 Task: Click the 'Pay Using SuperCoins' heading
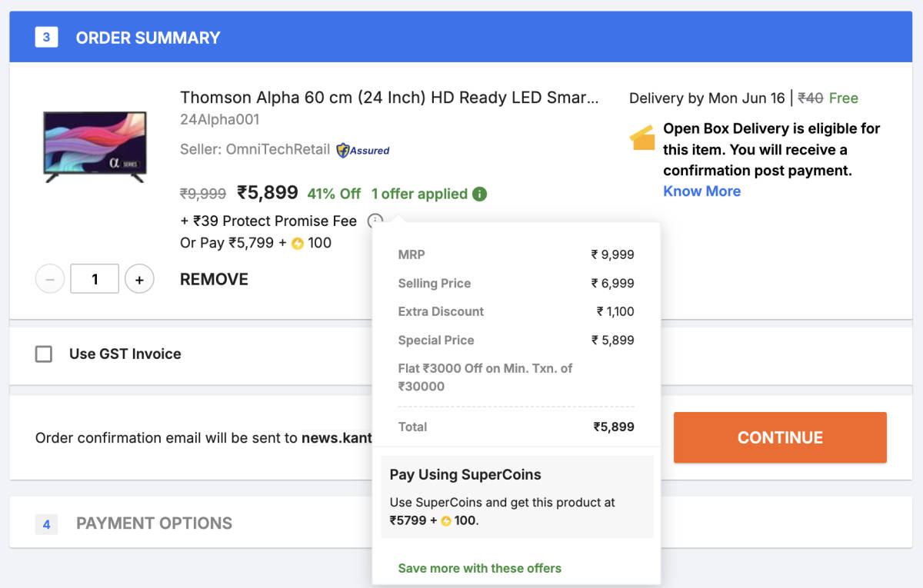pos(465,475)
